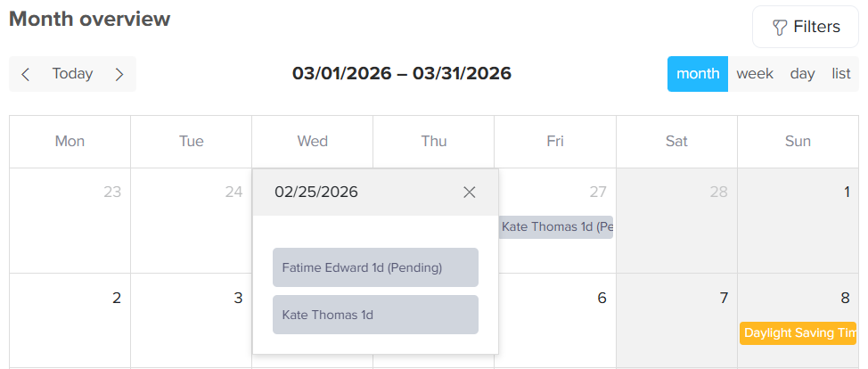Open Fatime Edward pending leave entry
This screenshot has width=868, height=369.
tap(375, 267)
